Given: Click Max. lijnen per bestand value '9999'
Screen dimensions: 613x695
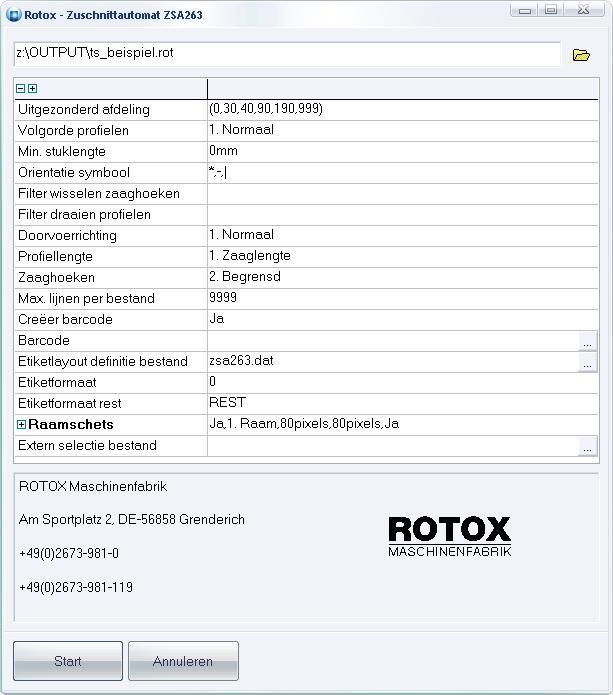Looking at the screenshot, I should coord(223,297).
